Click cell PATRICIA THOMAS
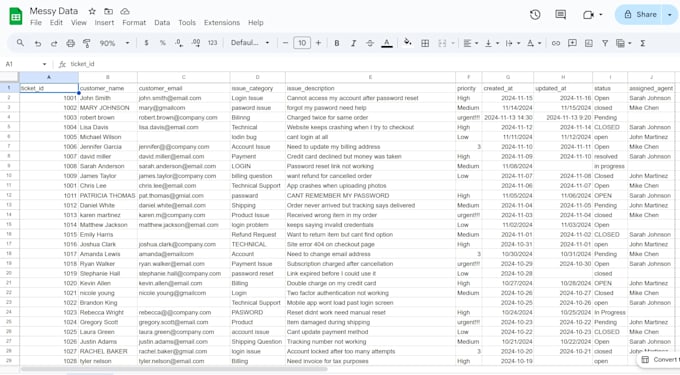 click(x=108, y=196)
